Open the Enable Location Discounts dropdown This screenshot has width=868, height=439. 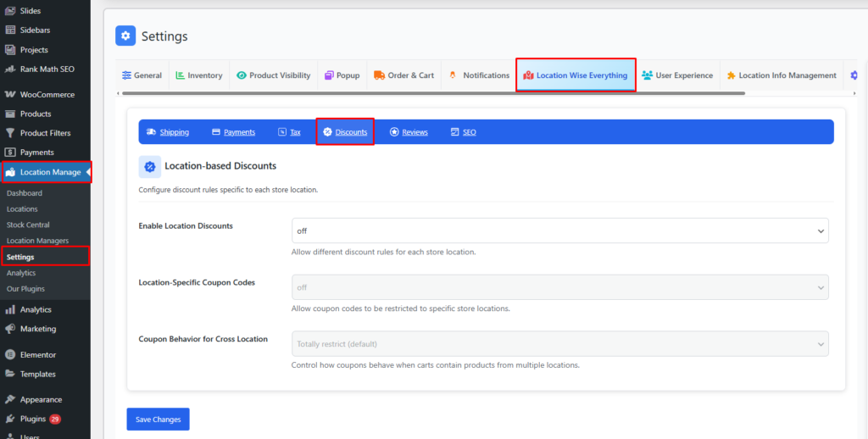click(559, 231)
